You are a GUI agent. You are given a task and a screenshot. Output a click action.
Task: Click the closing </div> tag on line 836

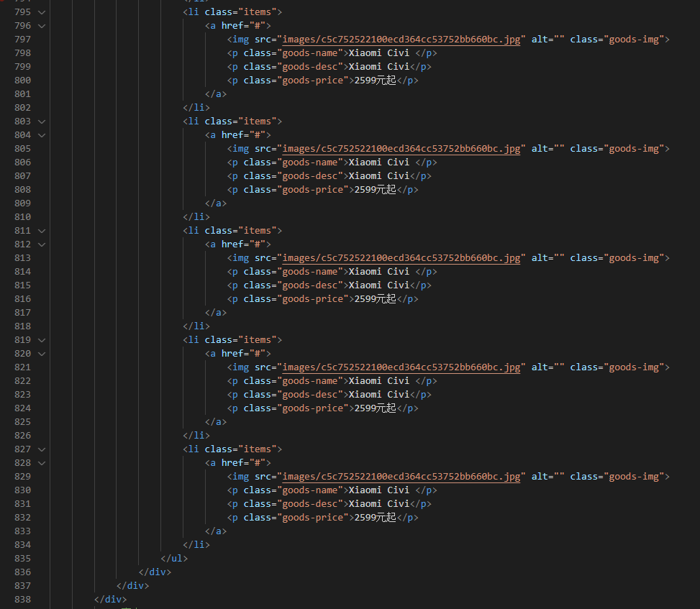(x=155, y=572)
